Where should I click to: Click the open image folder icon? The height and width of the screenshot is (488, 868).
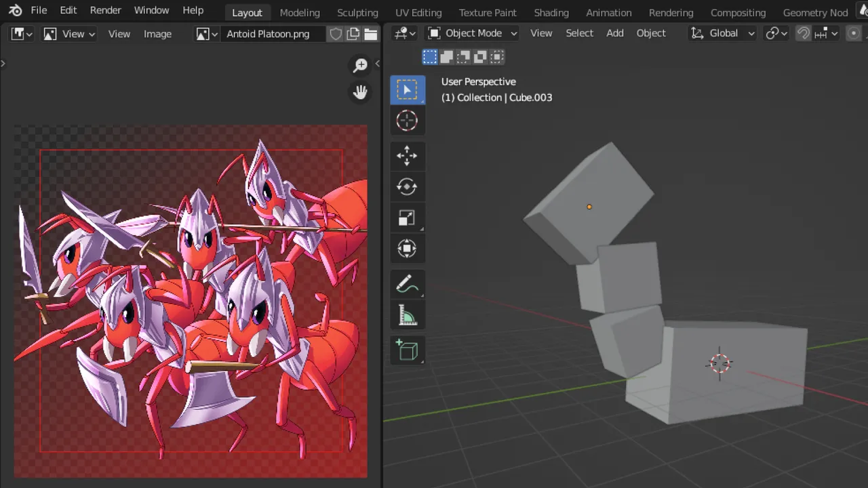(x=370, y=34)
